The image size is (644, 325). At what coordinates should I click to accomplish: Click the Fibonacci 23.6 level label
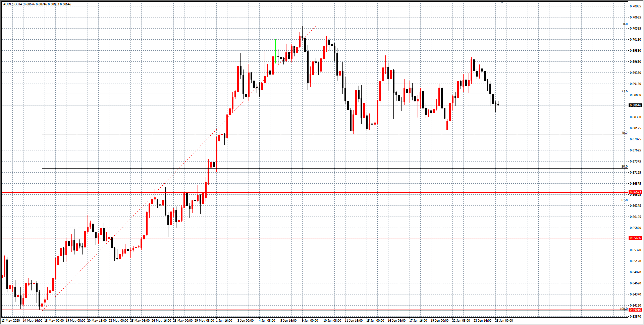tap(624, 91)
